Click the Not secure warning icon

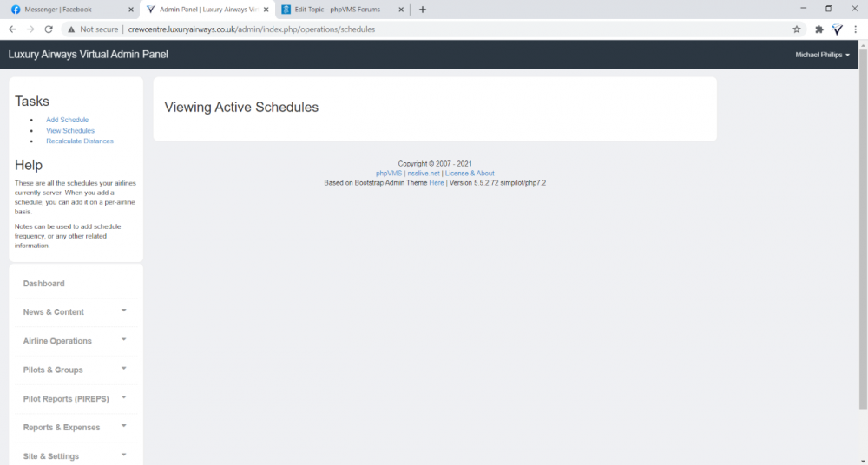(71, 29)
